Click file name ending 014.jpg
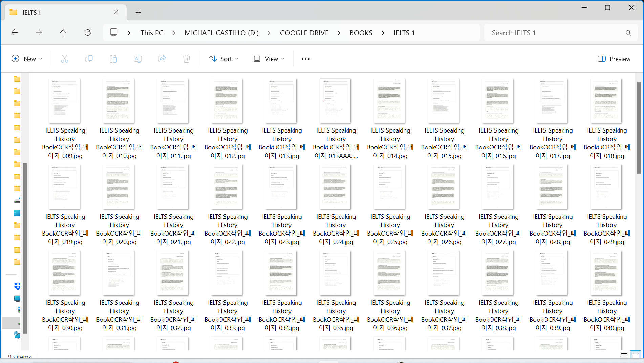The width and height of the screenshot is (644, 363). point(390,143)
